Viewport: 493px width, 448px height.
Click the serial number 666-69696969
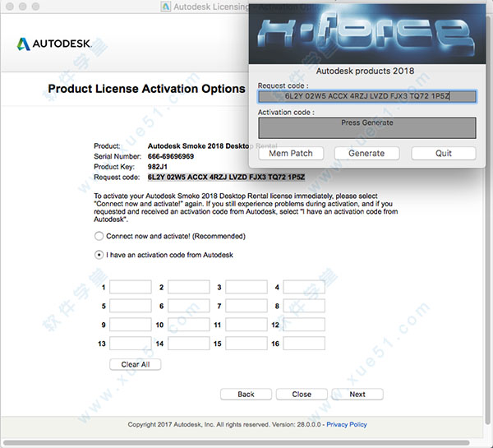(x=171, y=156)
